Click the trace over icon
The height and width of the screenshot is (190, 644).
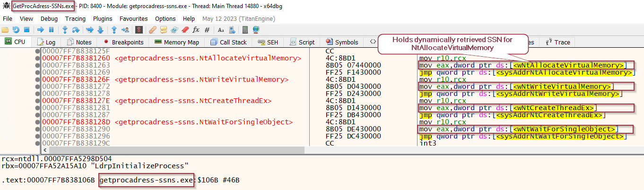100,29
